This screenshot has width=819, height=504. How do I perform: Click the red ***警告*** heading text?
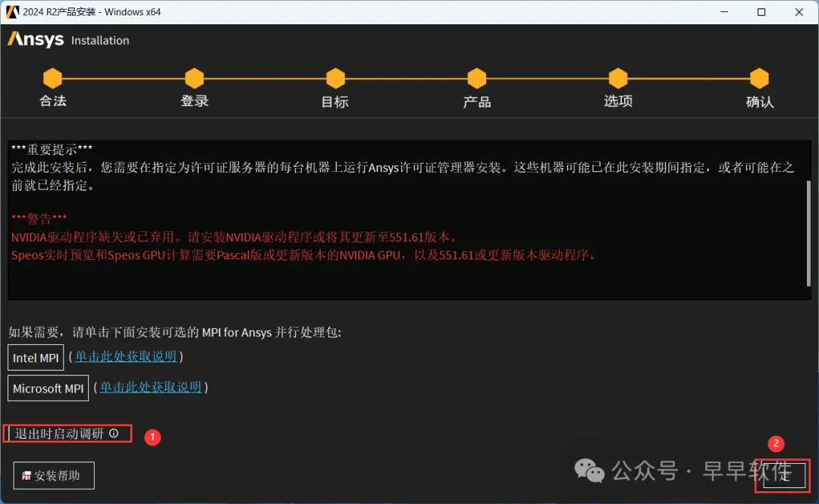tap(39, 219)
